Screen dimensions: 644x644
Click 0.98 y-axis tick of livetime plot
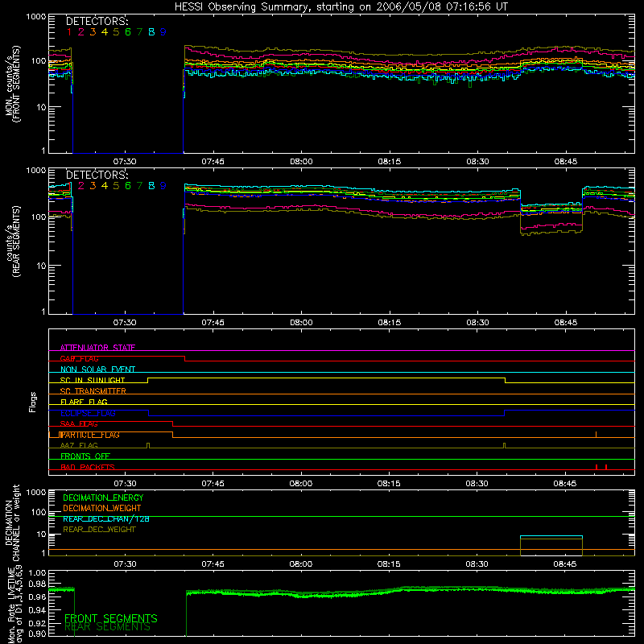(37, 584)
